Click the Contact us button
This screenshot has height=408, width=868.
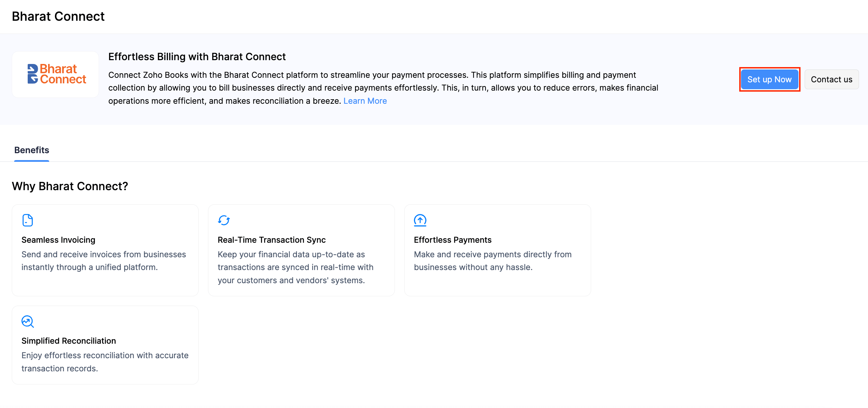[832, 79]
